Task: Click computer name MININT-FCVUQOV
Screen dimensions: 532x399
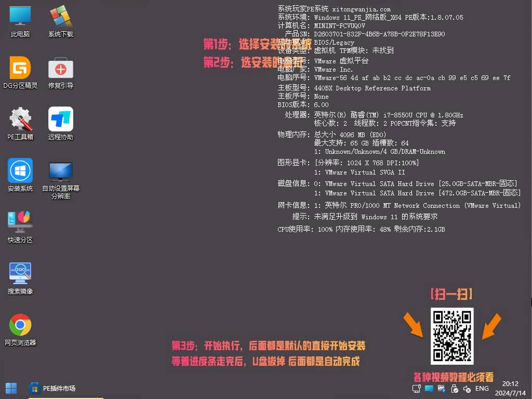Action: pyautogui.click(x=340, y=26)
